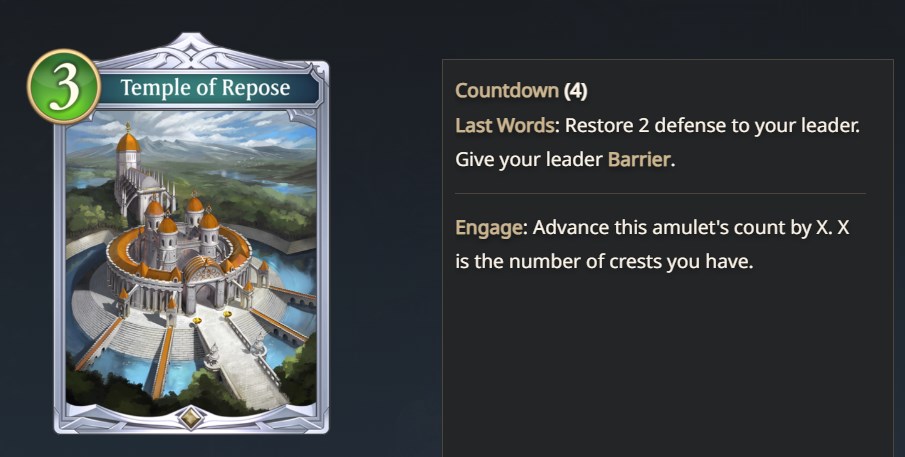Click the Barrier keyword
The image size is (905, 457).
pyautogui.click(x=639, y=159)
